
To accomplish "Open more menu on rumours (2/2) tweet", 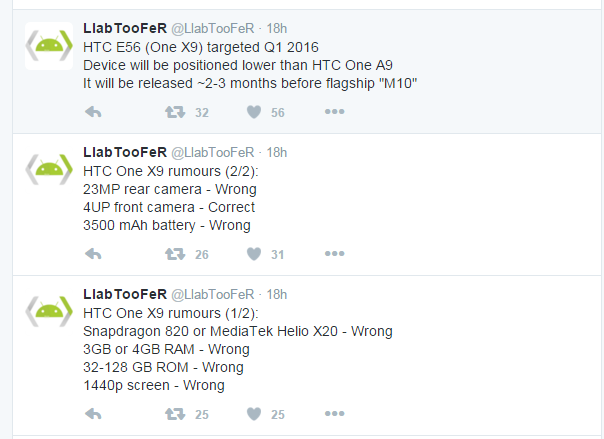I will [x=334, y=253].
